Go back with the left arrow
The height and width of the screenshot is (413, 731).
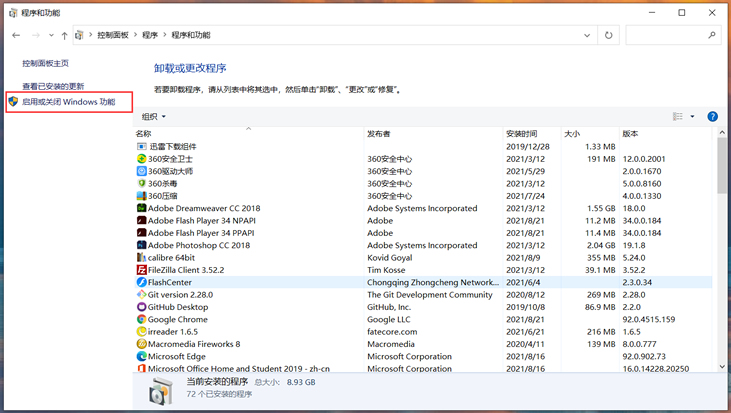16,35
